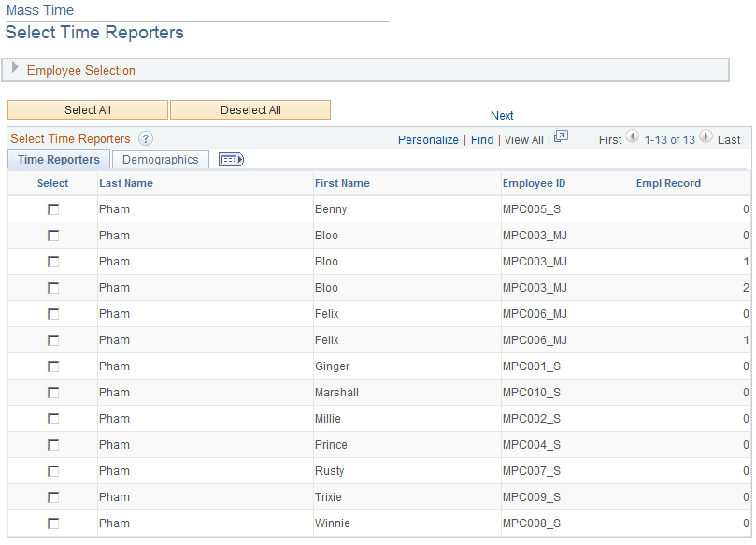Select checkbox for Bloo Pham record 2

53,288
